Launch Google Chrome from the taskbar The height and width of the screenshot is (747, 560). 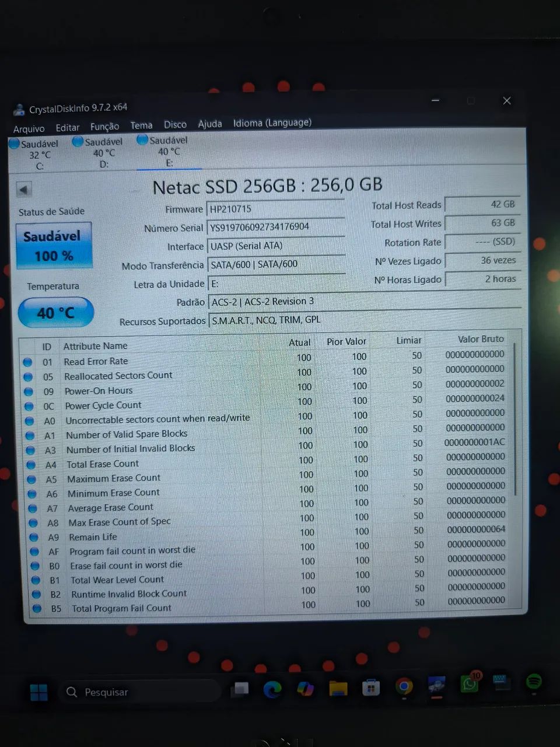coord(404,686)
